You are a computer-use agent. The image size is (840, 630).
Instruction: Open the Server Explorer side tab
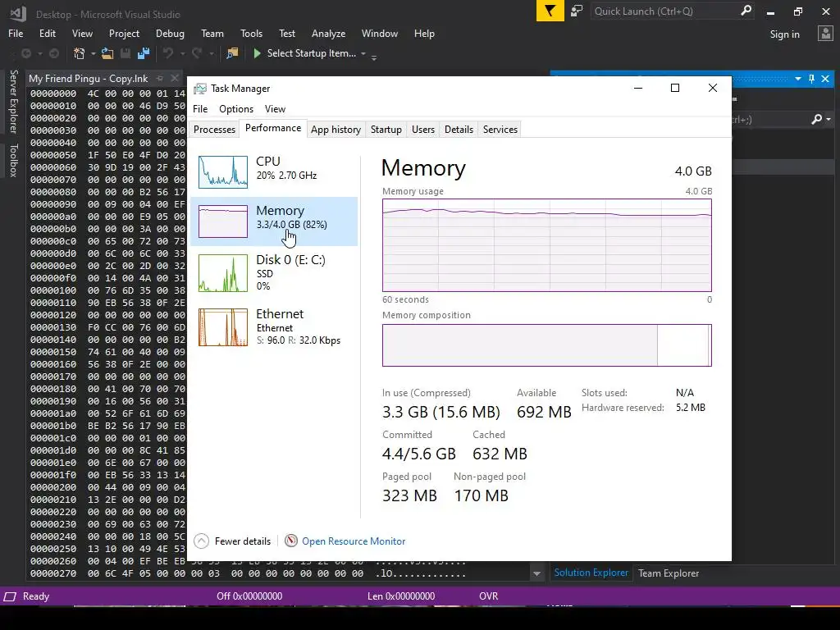point(13,101)
